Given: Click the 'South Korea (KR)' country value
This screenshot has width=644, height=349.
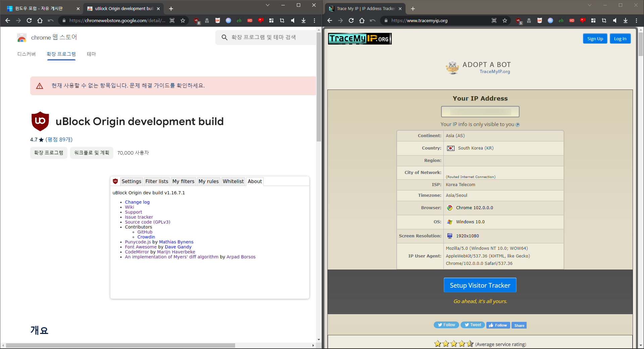Looking at the screenshot, I should click(x=476, y=148).
